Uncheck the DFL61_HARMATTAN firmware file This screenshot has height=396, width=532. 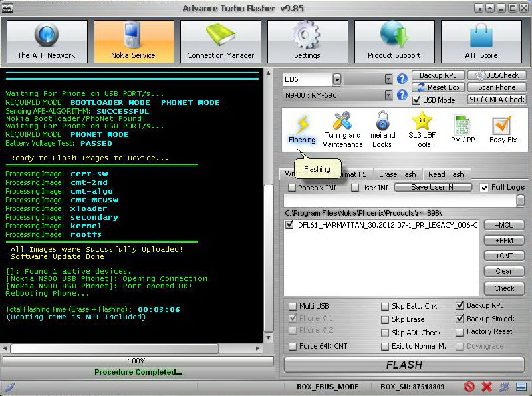pyautogui.click(x=289, y=225)
